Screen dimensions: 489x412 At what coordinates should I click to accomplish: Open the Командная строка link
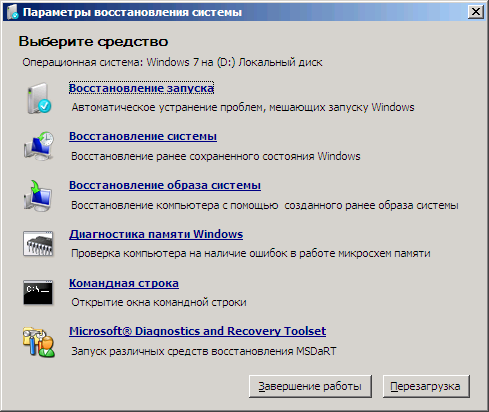pyautogui.click(x=124, y=283)
